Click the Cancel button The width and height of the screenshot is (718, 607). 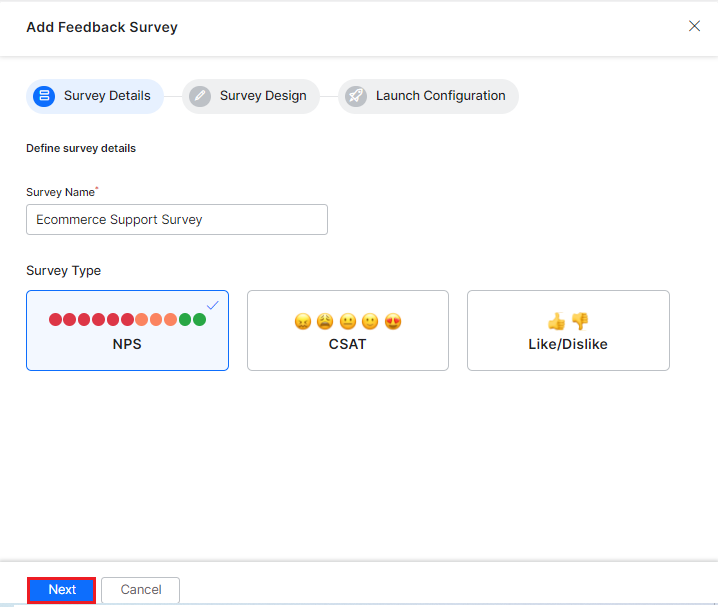click(141, 590)
